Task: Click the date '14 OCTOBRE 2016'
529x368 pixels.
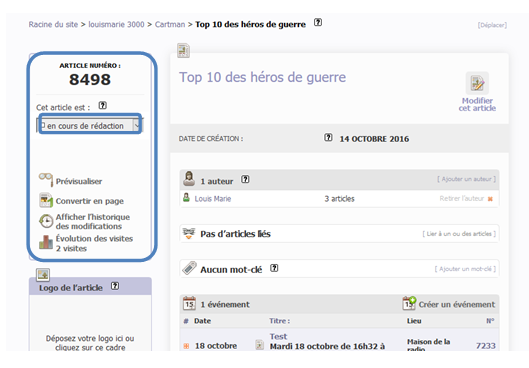Action: coord(374,139)
